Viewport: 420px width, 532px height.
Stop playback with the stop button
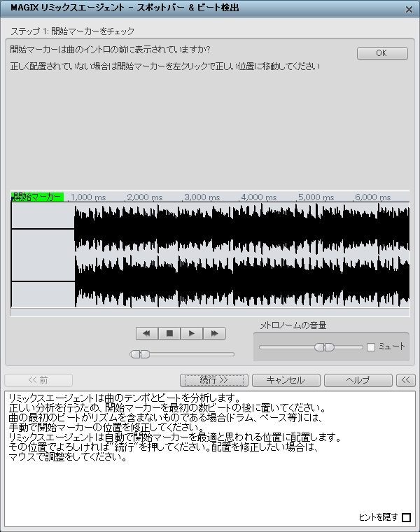169,333
